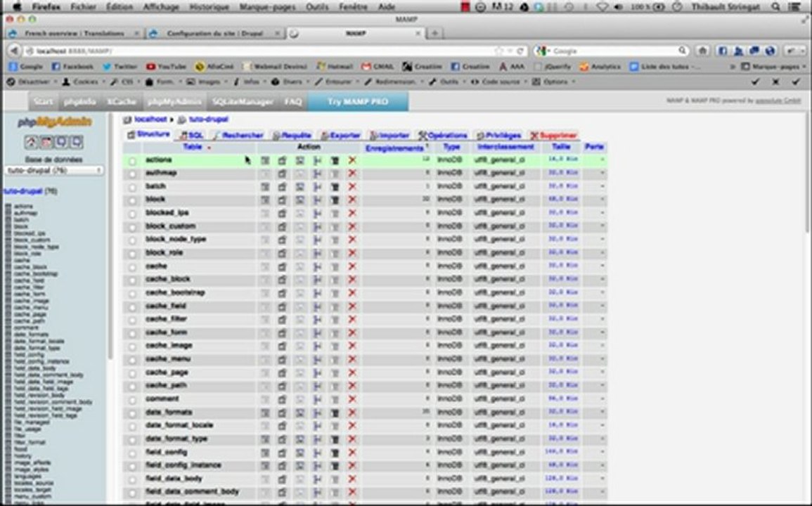Open structure icon for actions table
Image resolution: width=812 pixels, height=506 pixels.
282,160
